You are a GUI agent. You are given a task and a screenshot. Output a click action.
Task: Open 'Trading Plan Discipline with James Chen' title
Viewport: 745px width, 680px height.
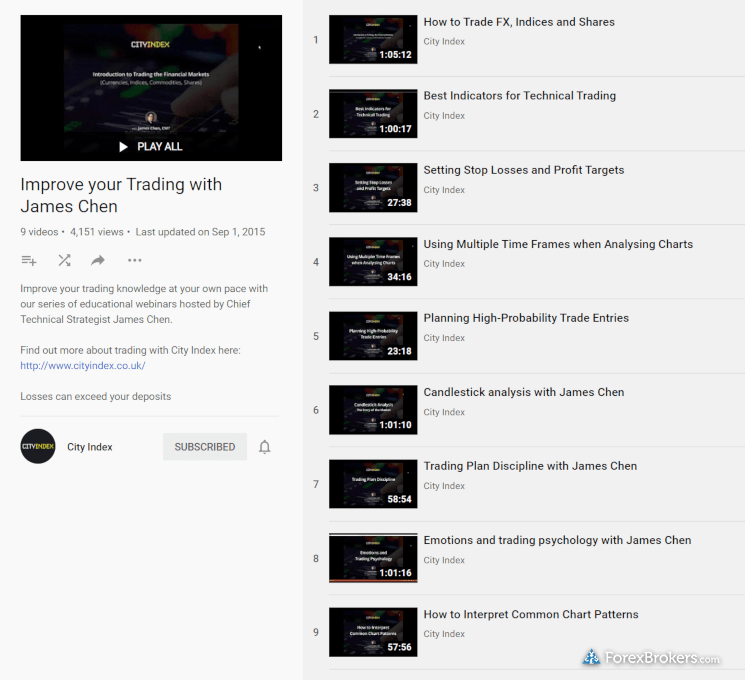click(530, 466)
